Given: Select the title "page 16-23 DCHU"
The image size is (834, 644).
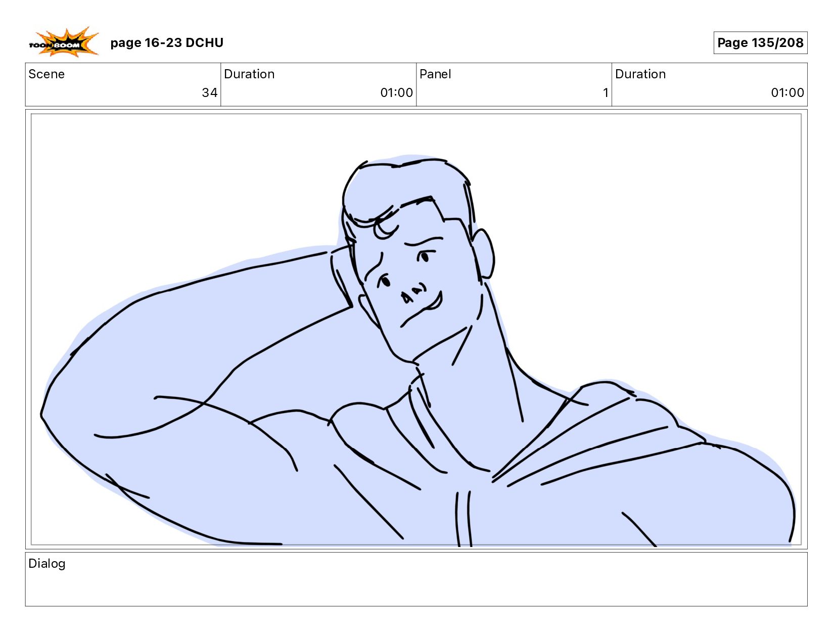Looking at the screenshot, I should coord(167,43).
